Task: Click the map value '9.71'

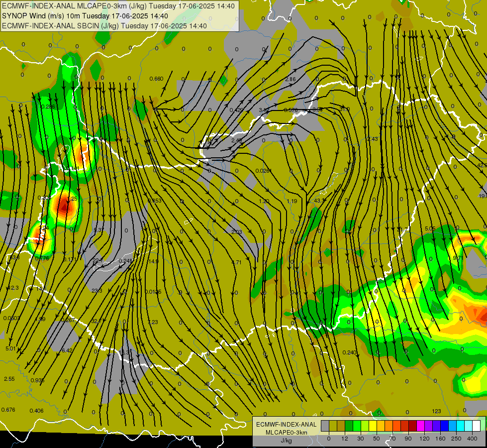Action: [458, 258]
